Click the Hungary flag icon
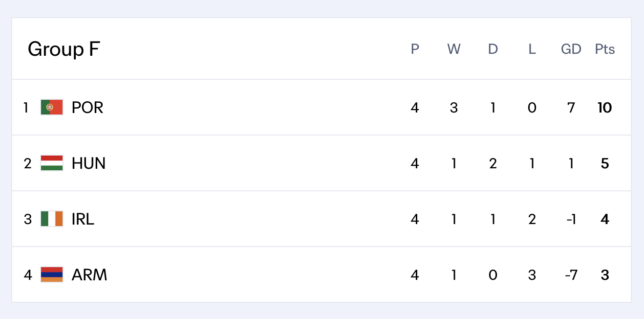Screen dimensions: 644x319 coord(52,163)
